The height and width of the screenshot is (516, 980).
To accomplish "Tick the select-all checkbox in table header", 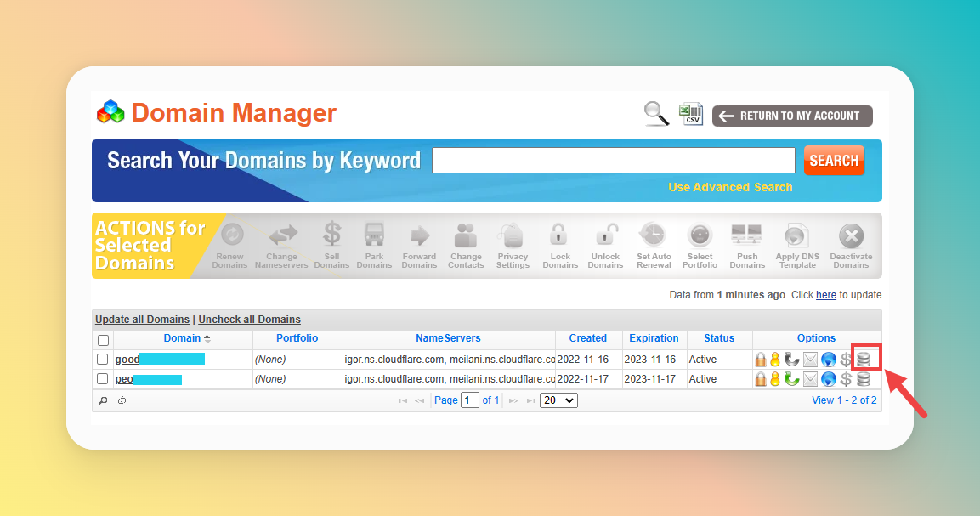I will [x=103, y=339].
